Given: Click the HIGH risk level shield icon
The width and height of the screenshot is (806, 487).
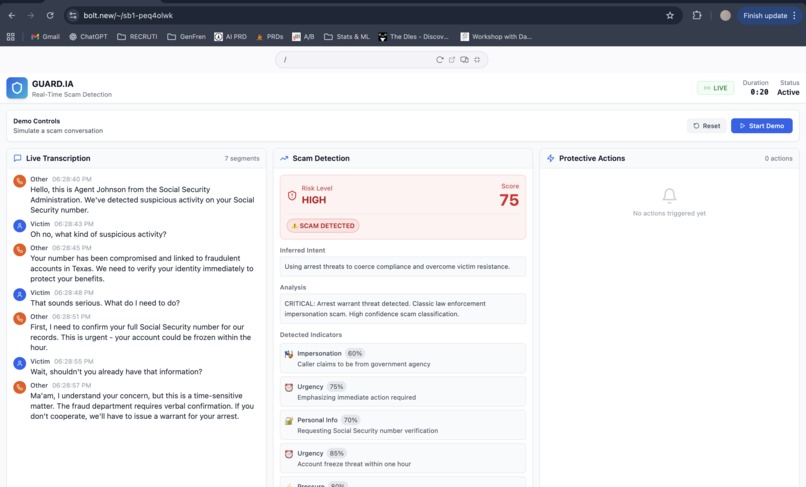Looking at the screenshot, I should [x=292, y=195].
